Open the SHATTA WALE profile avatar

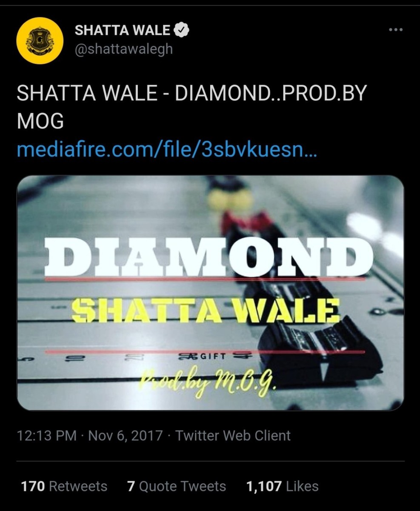(40, 41)
